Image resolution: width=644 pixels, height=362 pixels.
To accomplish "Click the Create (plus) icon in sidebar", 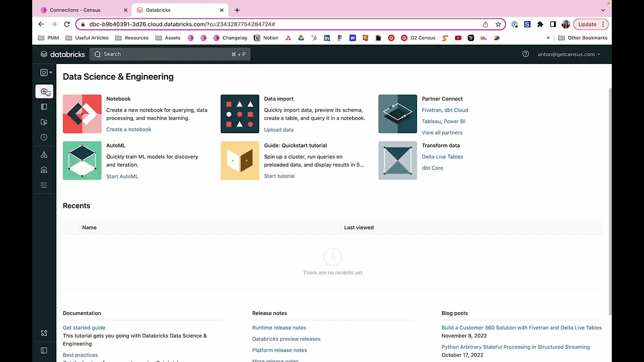I will point(44,92).
